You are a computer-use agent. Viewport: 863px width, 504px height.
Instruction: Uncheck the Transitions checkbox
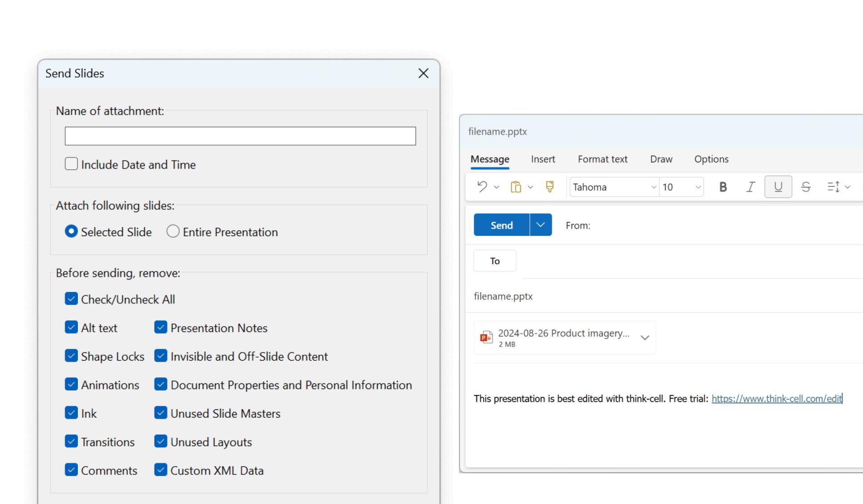tap(71, 441)
